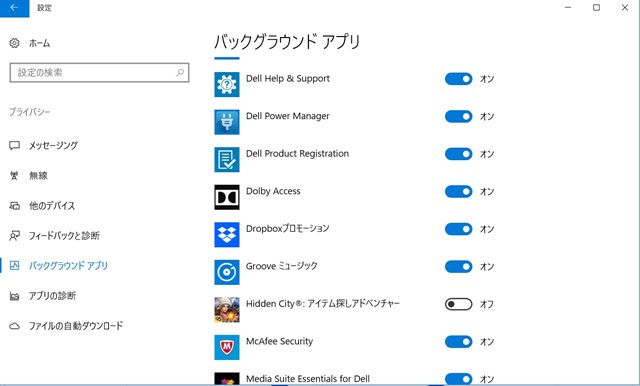Click the 設定の検索 search field
The width and height of the screenshot is (640, 386).
pos(99,73)
